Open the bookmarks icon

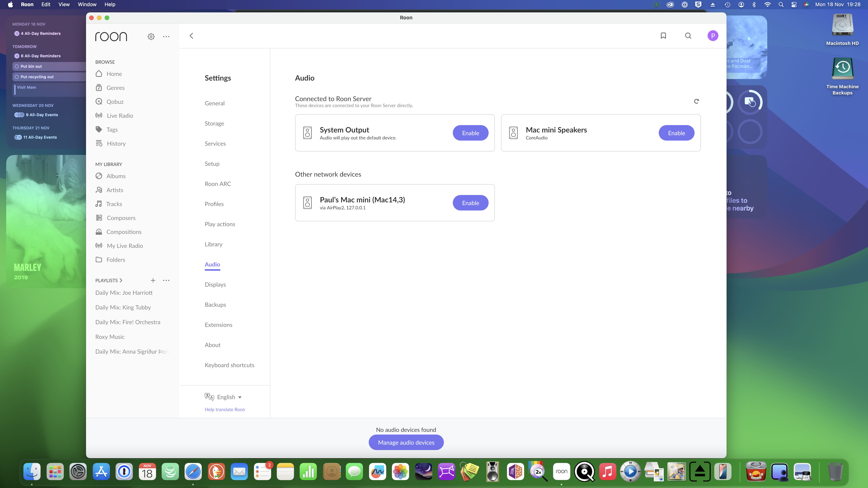tap(663, 36)
